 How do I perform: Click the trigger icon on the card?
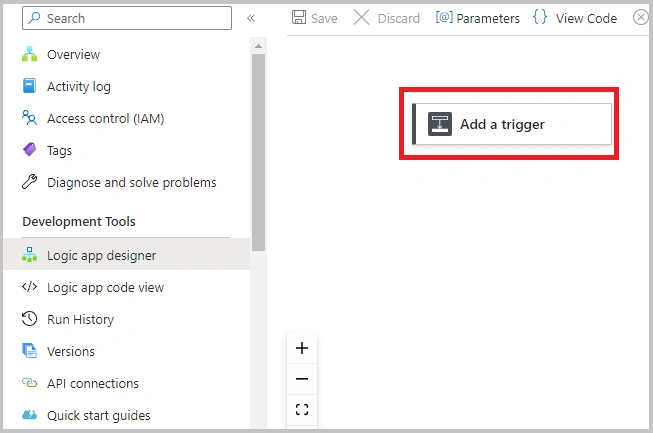pos(440,124)
